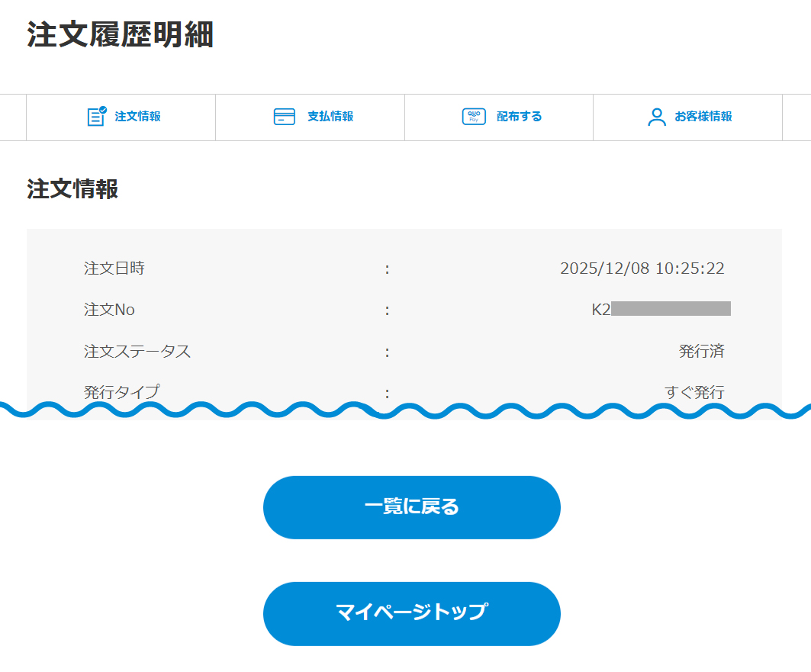Select the すぐ発行 issue type value

[x=694, y=392]
